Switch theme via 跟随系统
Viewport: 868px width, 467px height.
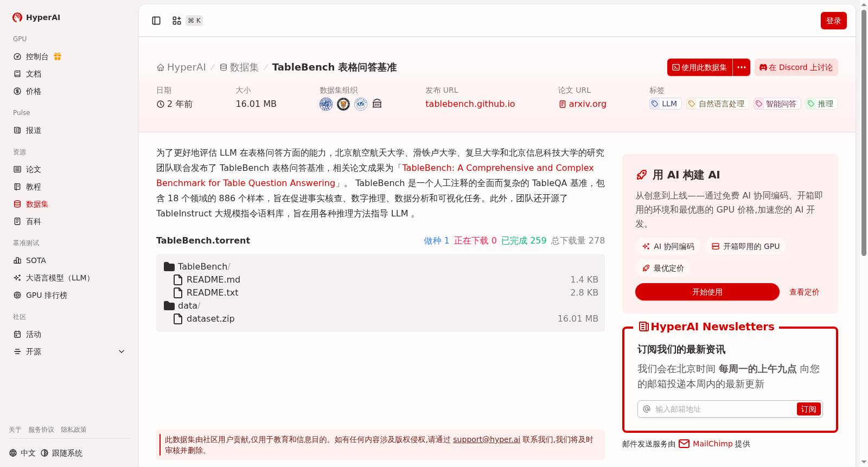coord(61,453)
